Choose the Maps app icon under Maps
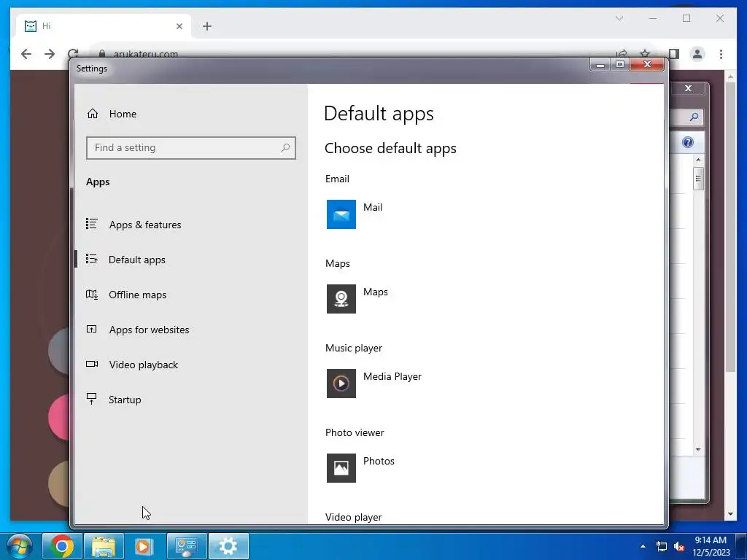The height and width of the screenshot is (560, 747). [x=341, y=298]
